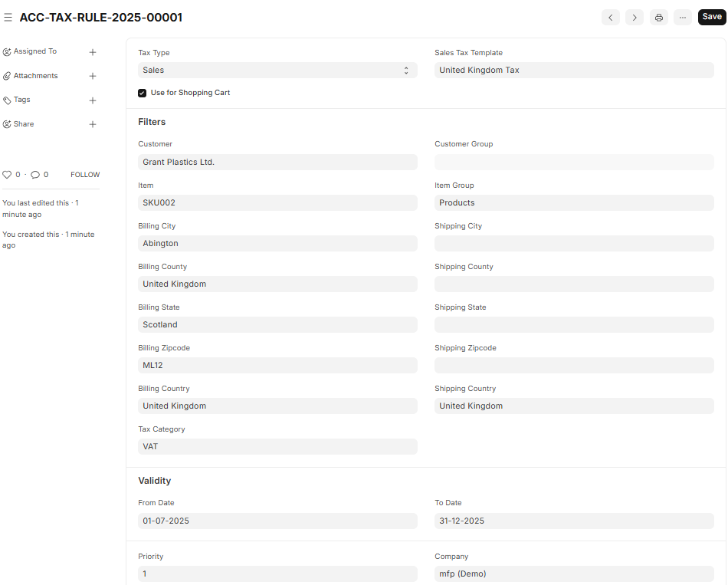Image resolution: width=728 pixels, height=585 pixels.
Task: Uncheck Use for Shopping Cart checkbox
Action: point(142,93)
